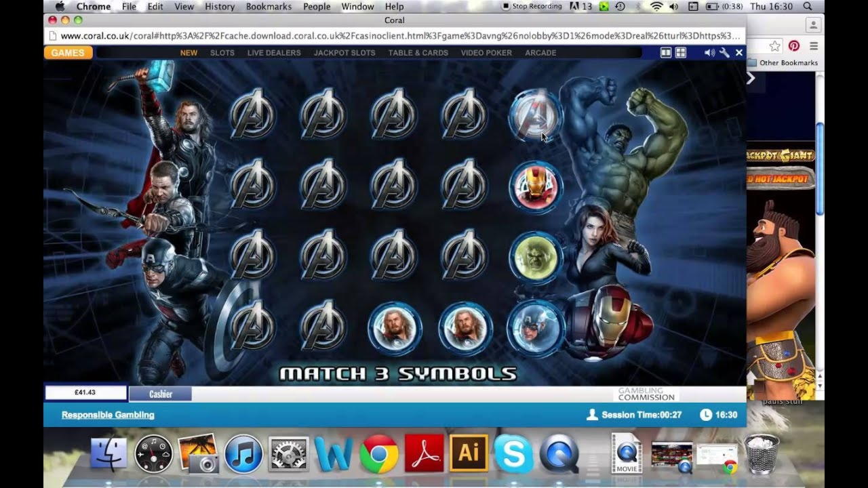Click the revealed Avengers logo coin in top row
This screenshot has width=868, height=488.
click(536, 115)
